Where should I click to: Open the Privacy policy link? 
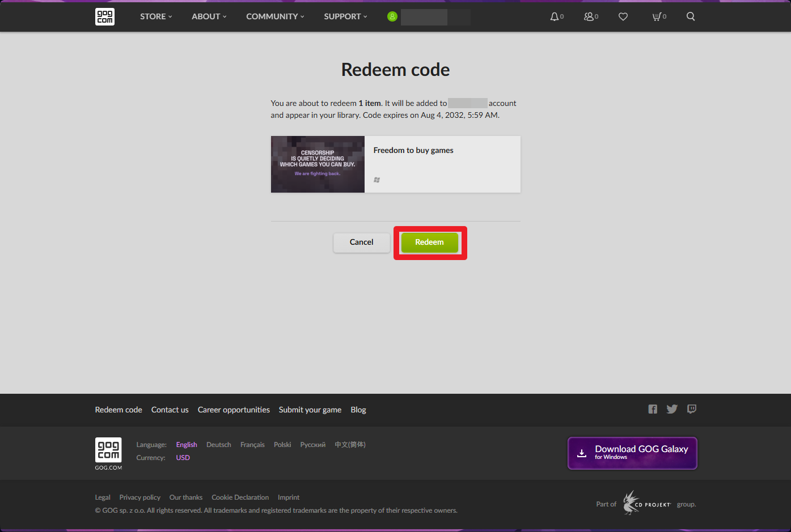(139, 497)
